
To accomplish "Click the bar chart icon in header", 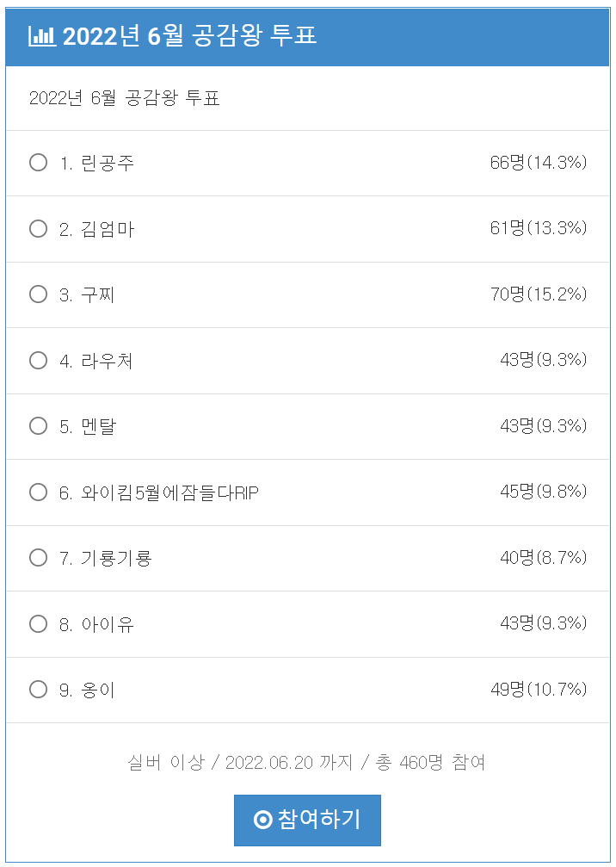I will (x=42, y=36).
